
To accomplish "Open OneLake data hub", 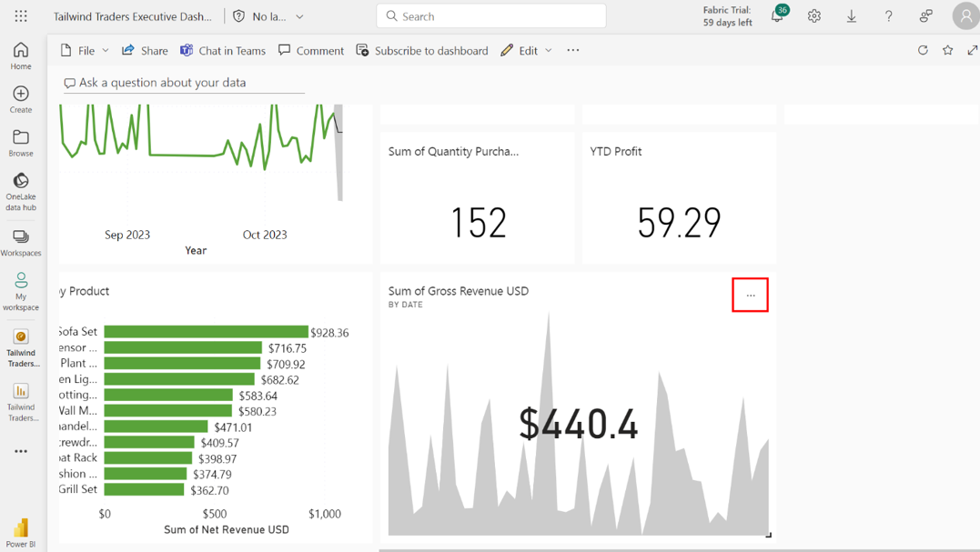I will tap(21, 190).
